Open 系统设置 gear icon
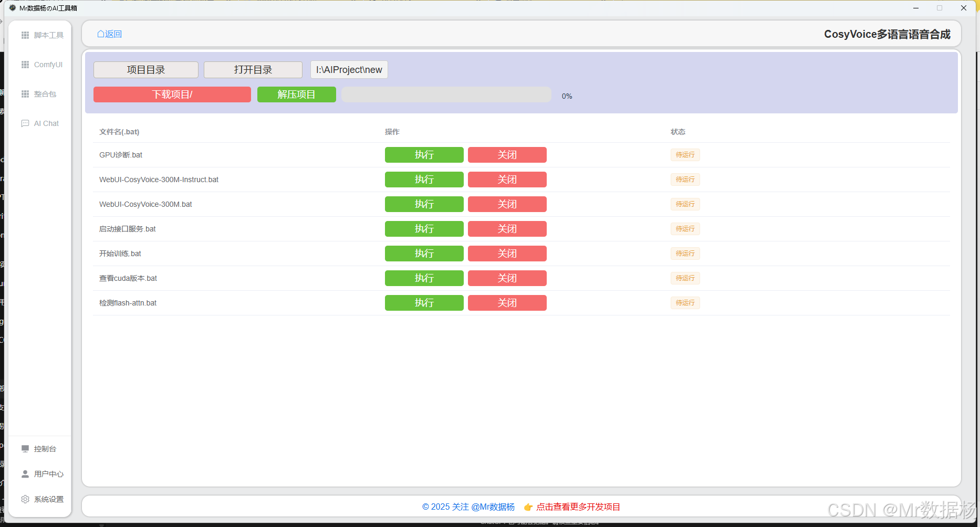 pos(25,499)
